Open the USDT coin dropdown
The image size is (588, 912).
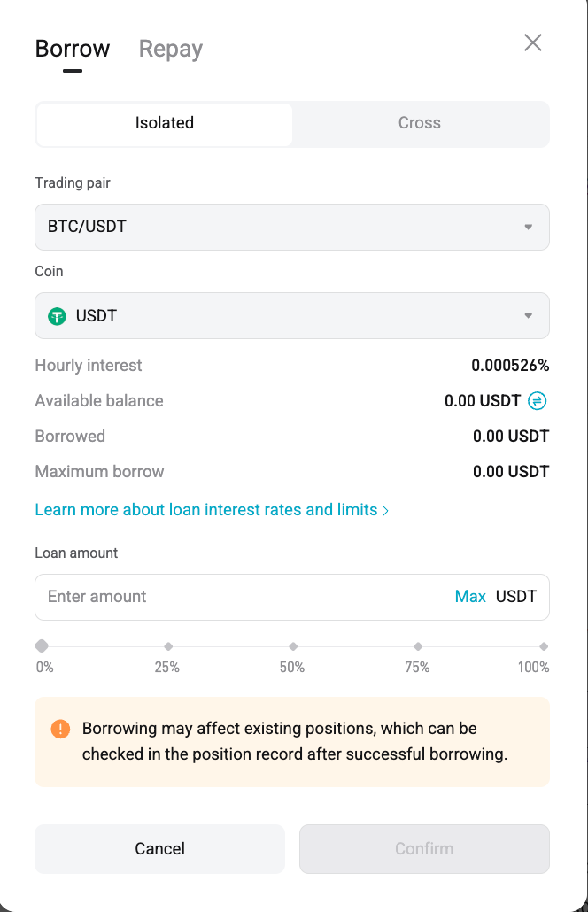coord(292,315)
